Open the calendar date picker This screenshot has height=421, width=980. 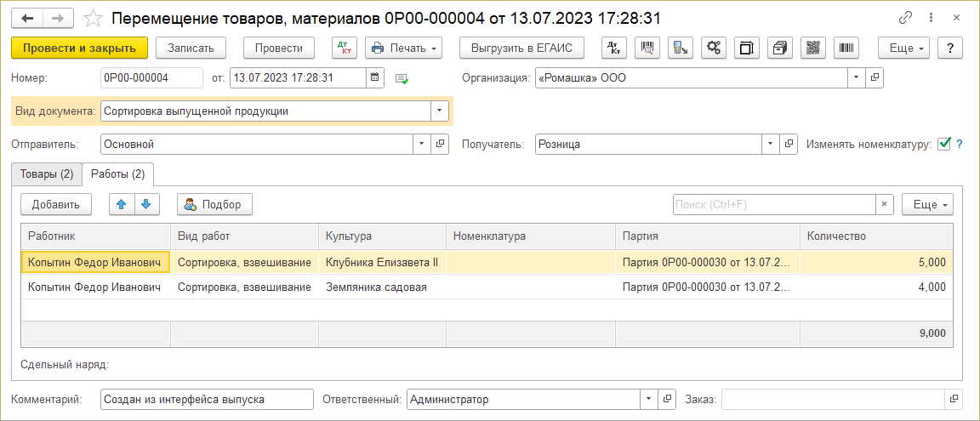pyautogui.click(x=374, y=78)
